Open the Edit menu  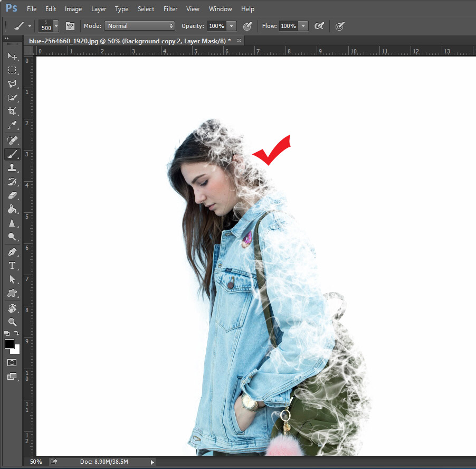(x=51, y=9)
